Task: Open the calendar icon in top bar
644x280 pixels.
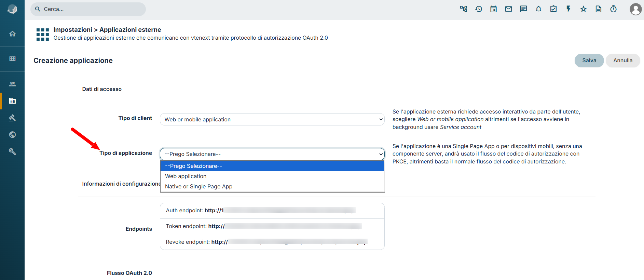Action: pos(494,9)
